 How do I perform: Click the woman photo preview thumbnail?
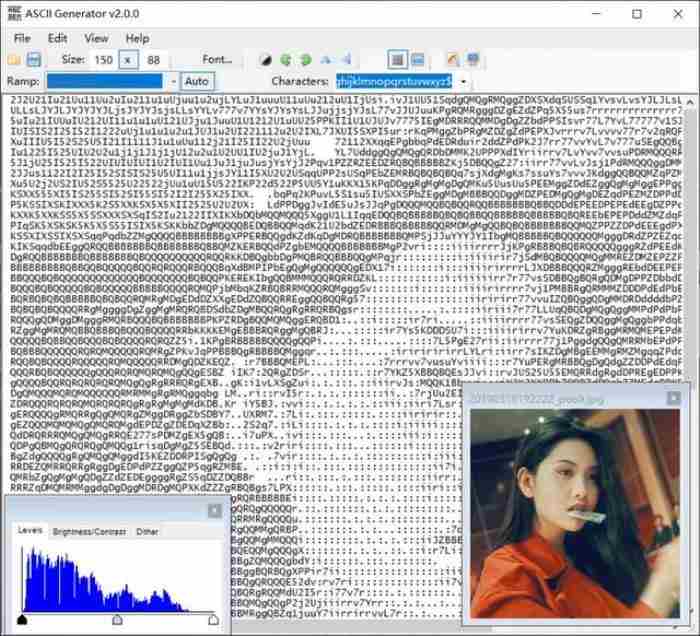(x=575, y=513)
